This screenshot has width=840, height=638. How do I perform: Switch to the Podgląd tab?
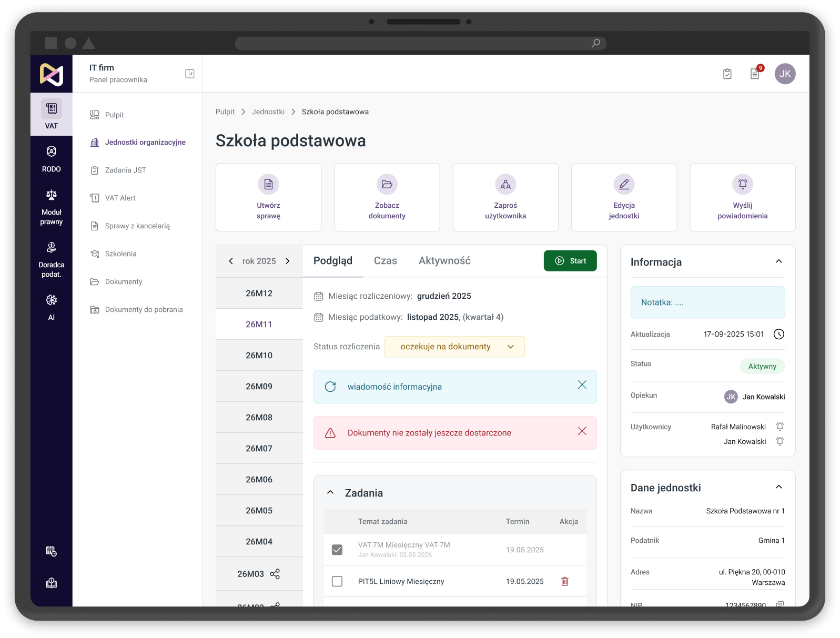(333, 261)
